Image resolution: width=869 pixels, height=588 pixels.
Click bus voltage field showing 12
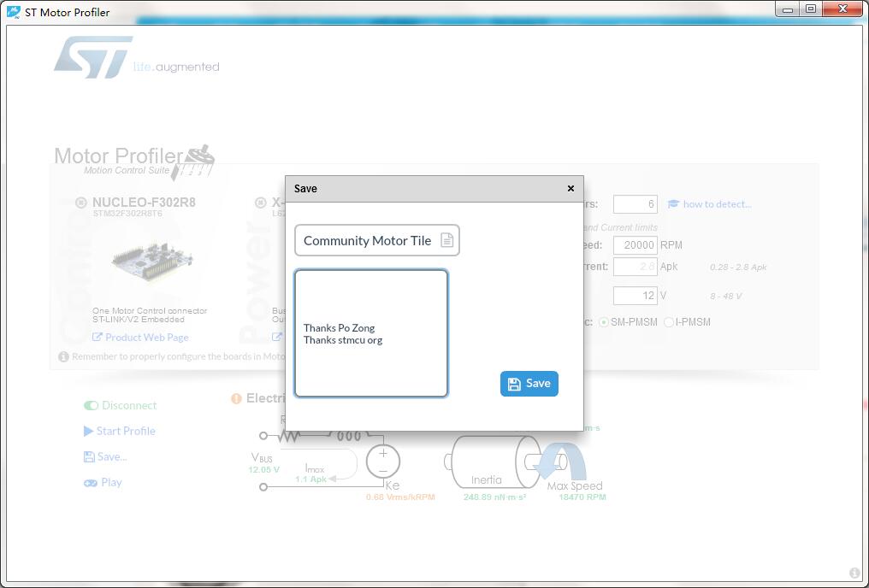635,295
